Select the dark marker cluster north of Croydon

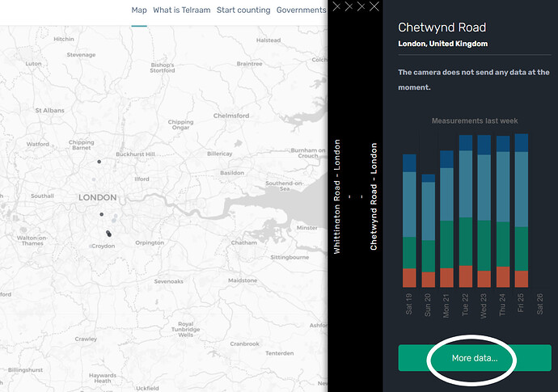[108, 233]
